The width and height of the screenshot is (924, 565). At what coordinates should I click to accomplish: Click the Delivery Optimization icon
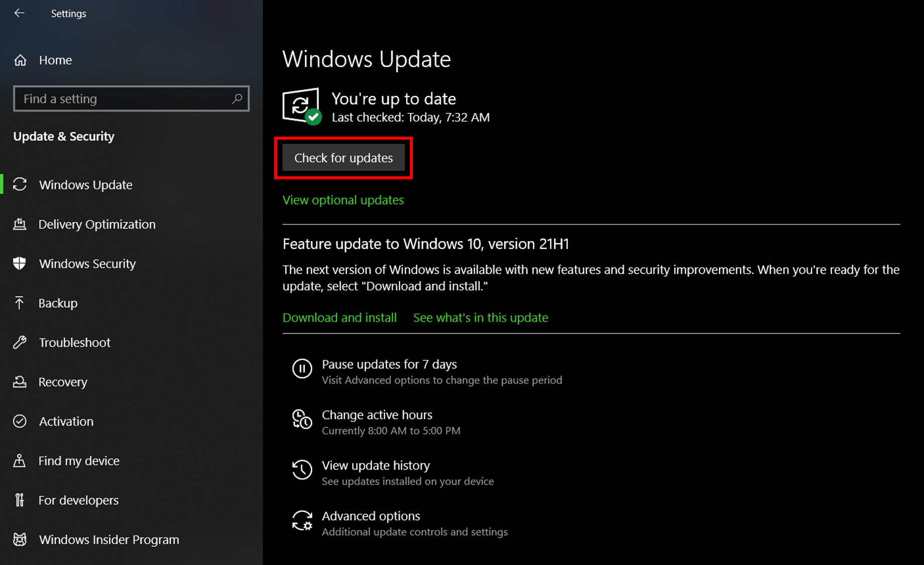pyautogui.click(x=20, y=224)
